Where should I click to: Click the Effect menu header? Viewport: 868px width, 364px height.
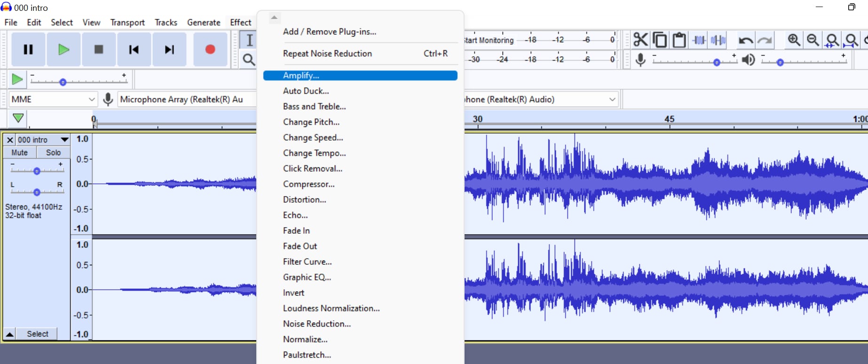[x=240, y=23]
